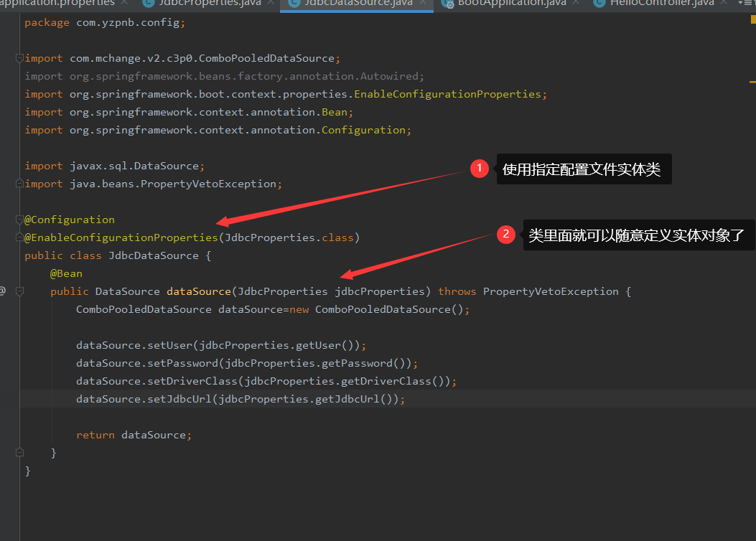
Task: Click the dataSource method name
Action: tap(199, 291)
